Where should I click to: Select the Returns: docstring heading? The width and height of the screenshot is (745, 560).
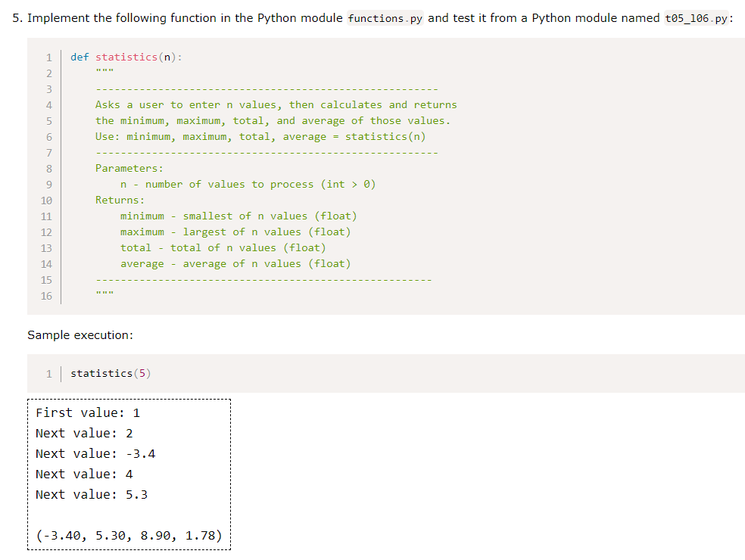point(118,200)
